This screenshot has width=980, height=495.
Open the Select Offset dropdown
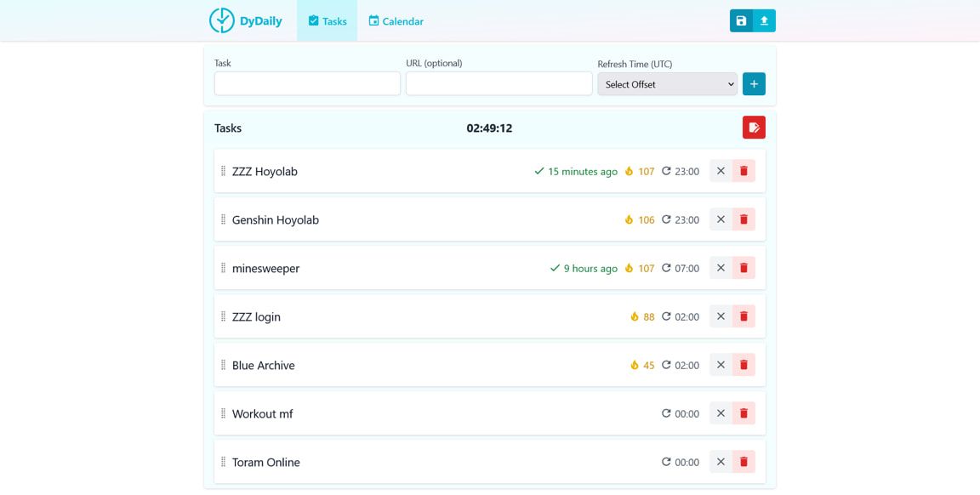point(667,84)
